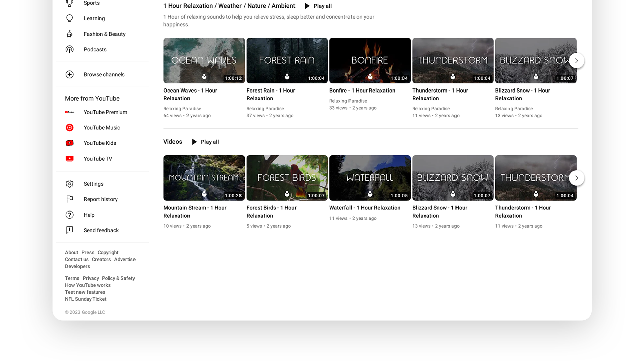This screenshot has width=644, height=362.
Task: Open Forest Birds video thumbnail
Action: (x=287, y=178)
